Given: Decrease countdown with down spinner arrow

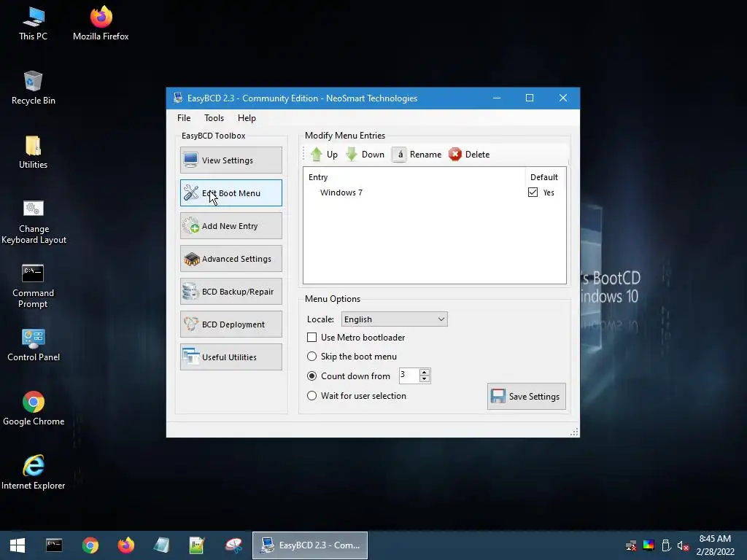Looking at the screenshot, I should pos(425,379).
